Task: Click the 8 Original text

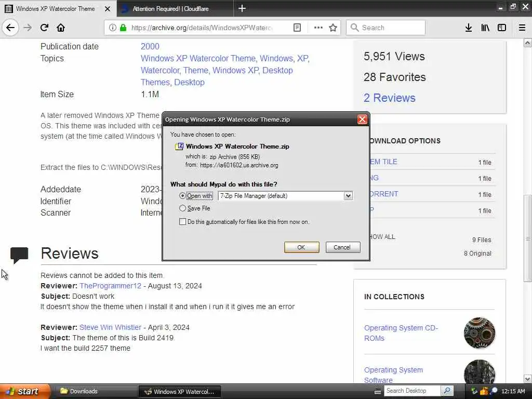Action: [x=477, y=254]
